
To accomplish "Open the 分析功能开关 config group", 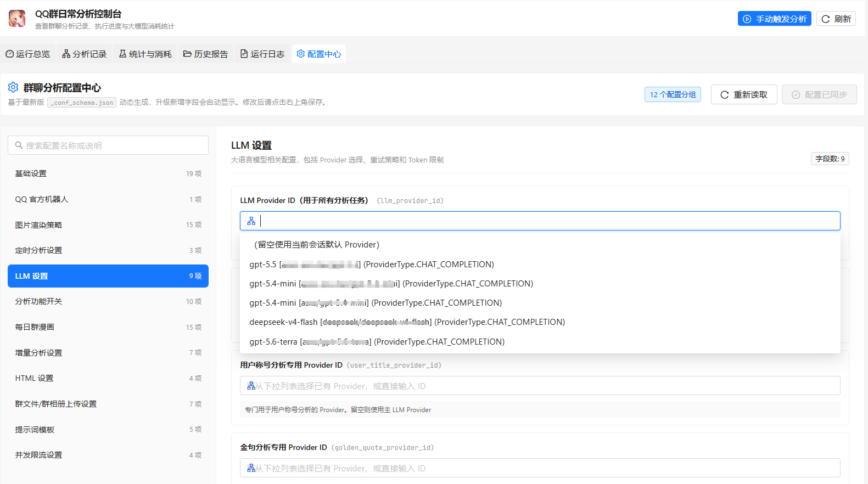I will [x=108, y=301].
